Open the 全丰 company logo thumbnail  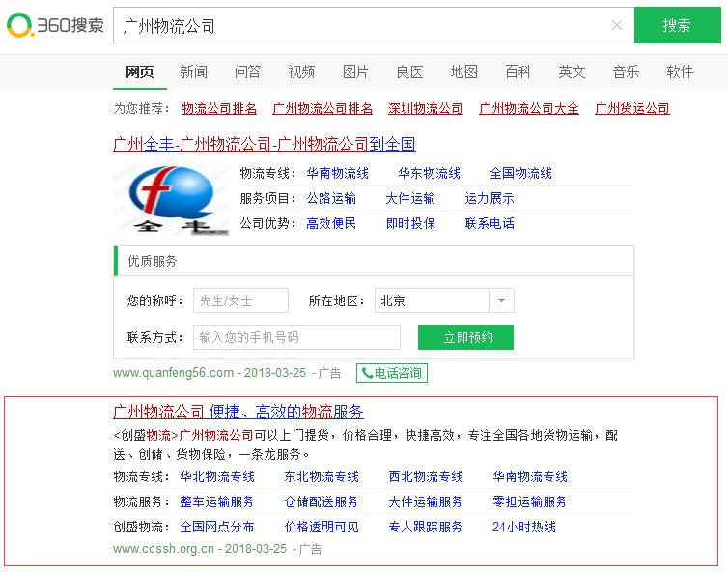point(172,200)
